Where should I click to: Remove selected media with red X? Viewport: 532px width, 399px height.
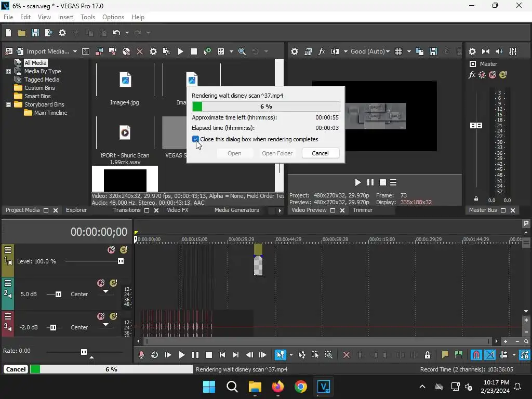tap(139, 51)
